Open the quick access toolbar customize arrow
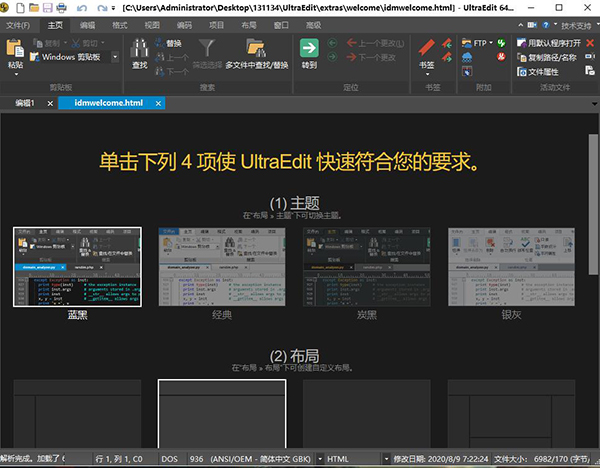The image size is (600, 468). coord(113,8)
